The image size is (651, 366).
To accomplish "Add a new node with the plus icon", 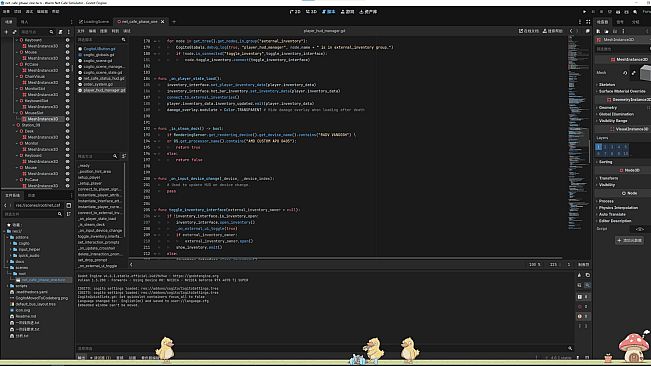I will 6,32.
